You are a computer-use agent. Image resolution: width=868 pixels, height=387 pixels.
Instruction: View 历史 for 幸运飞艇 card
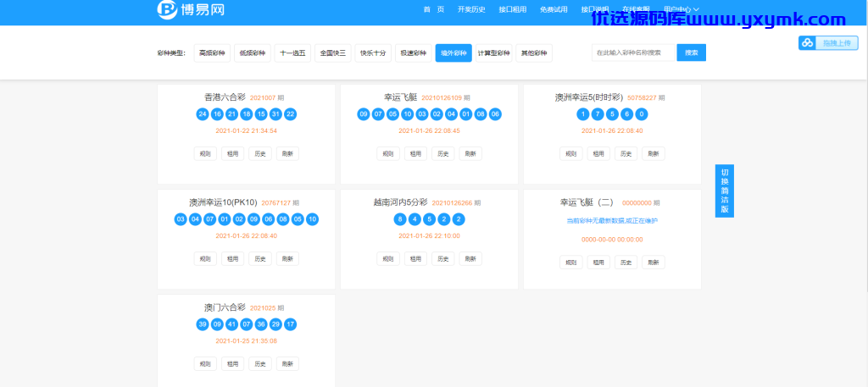(442, 153)
